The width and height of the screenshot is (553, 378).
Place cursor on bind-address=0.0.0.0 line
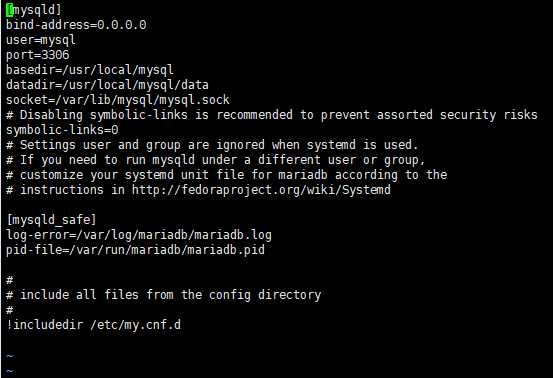[76, 25]
